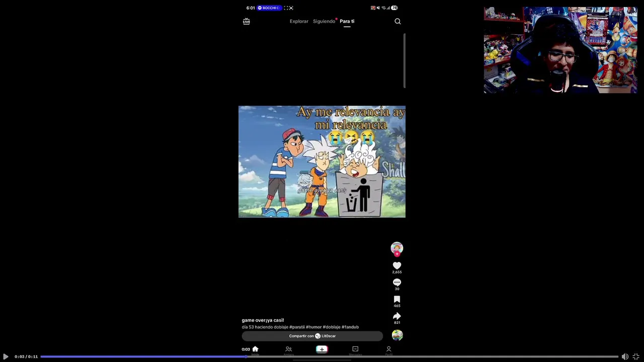This screenshot has width=644, height=362.
Task: Like the video with the heart icon
Action: tap(397, 265)
